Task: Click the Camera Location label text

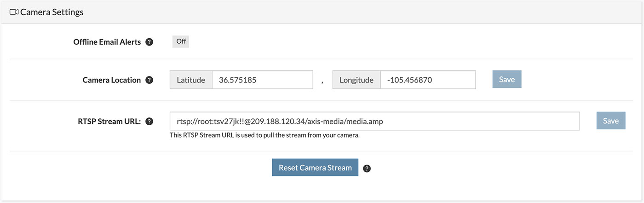Action: coord(112,80)
